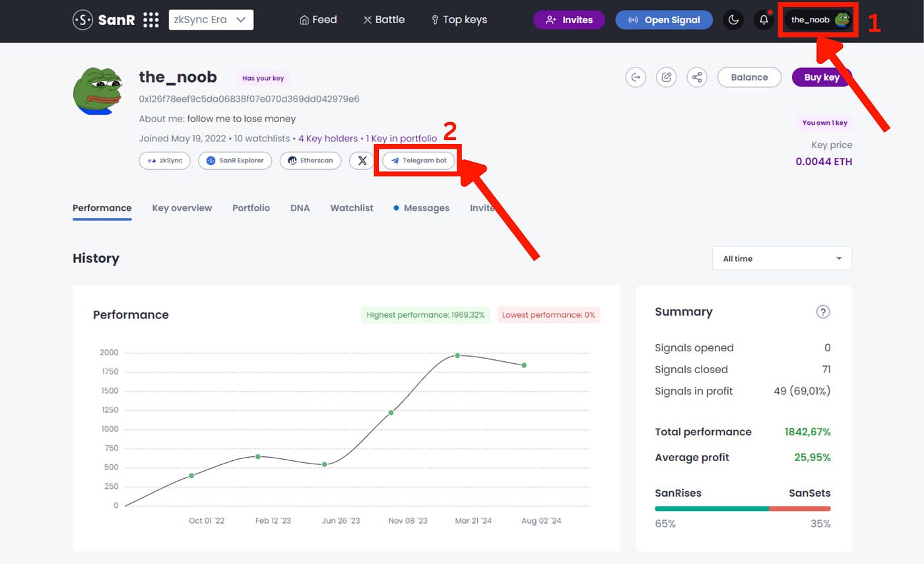Click the chart point above Nov 08 `23
This screenshot has width=924, height=564.
click(x=391, y=413)
